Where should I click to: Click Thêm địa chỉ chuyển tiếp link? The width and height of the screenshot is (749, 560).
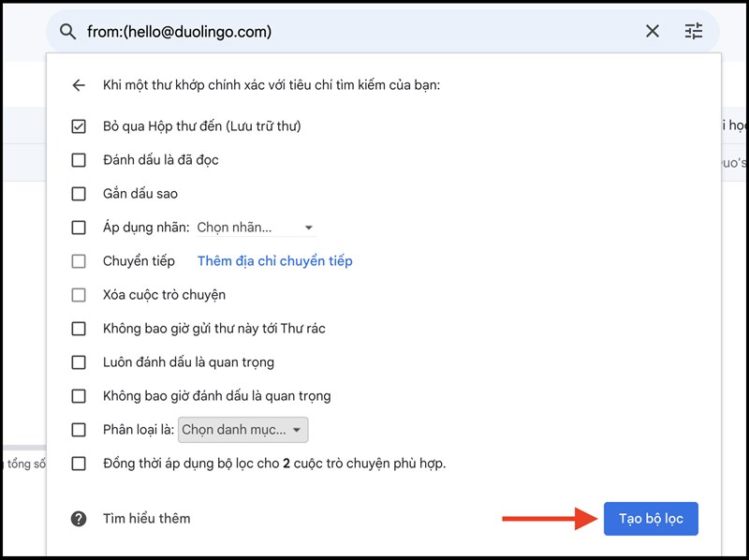tap(274, 261)
